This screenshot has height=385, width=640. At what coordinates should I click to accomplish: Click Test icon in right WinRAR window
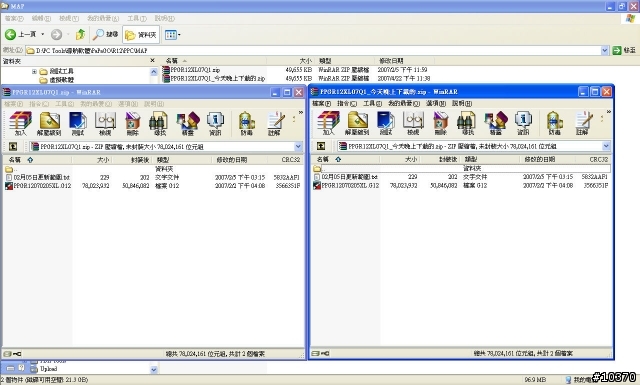(386, 123)
